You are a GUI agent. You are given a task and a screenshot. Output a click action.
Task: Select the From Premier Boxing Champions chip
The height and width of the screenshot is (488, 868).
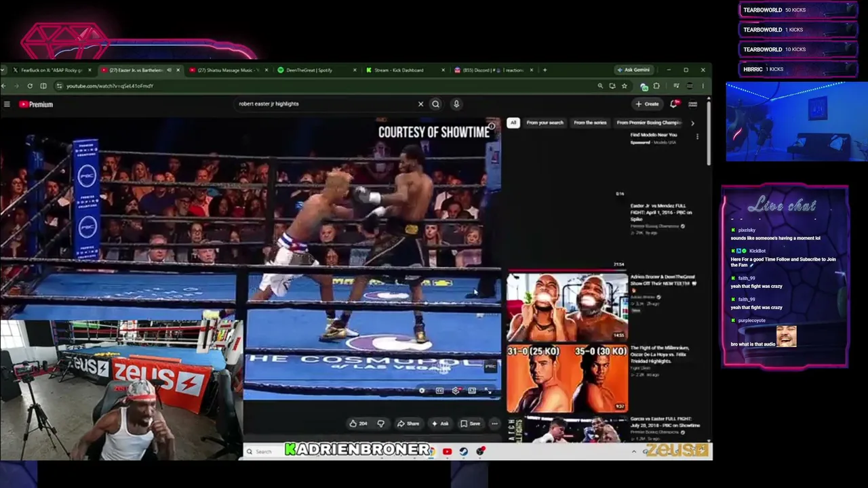[649, 123]
